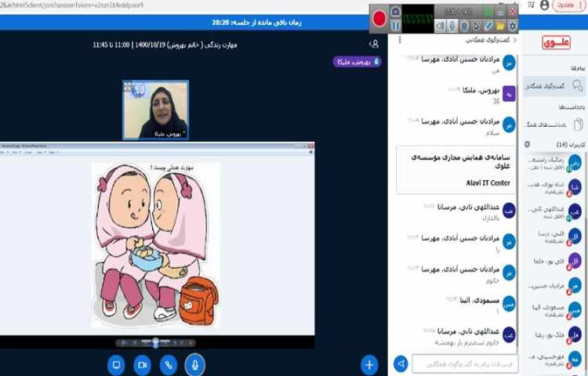Click the Alavi IT Center welcome message
The image size is (588, 376).
pyautogui.click(x=456, y=170)
